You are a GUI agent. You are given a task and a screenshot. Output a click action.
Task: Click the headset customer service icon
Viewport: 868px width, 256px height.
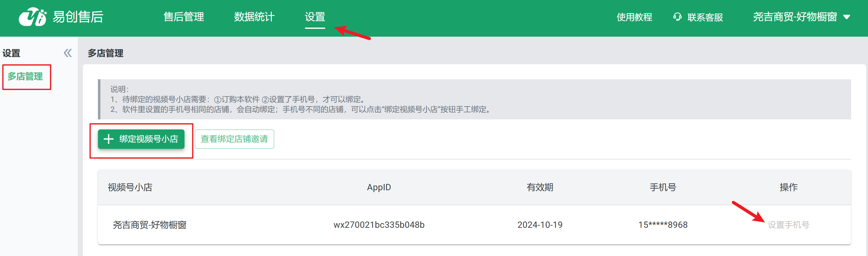pyautogui.click(x=677, y=17)
